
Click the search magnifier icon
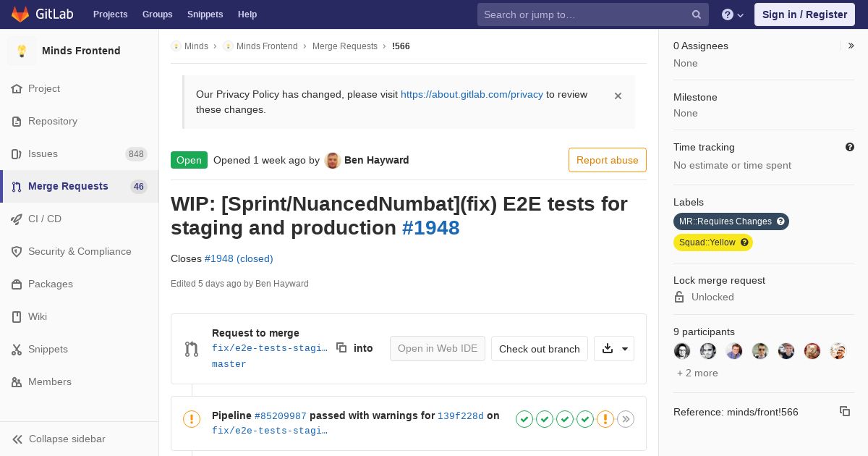pyautogui.click(x=696, y=14)
